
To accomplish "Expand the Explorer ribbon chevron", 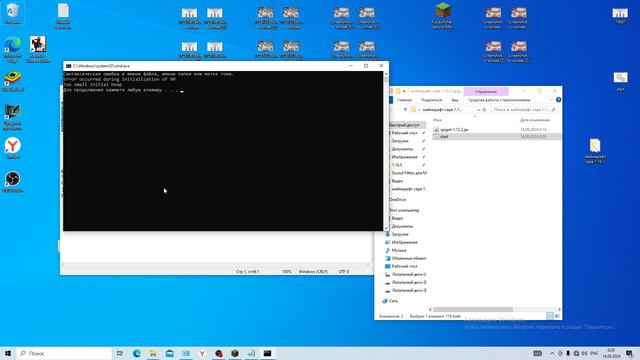I will 551,100.
